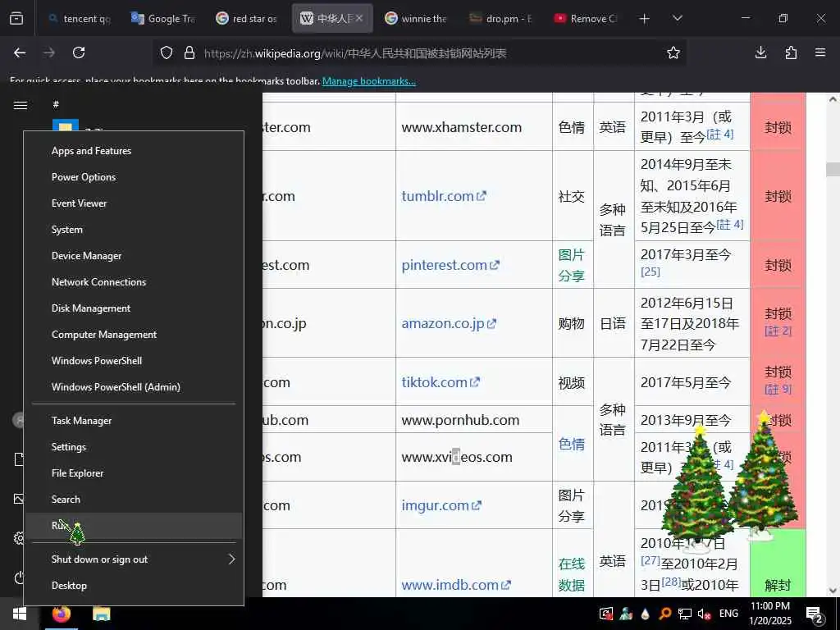
Task: Open the Firefox application menu
Action: click(x=820, y=52)
